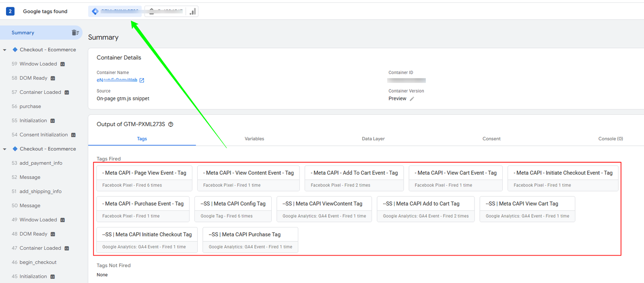Click the API icon beside event 49 Window Loaded
644x283 pixels.
[62, 220]
